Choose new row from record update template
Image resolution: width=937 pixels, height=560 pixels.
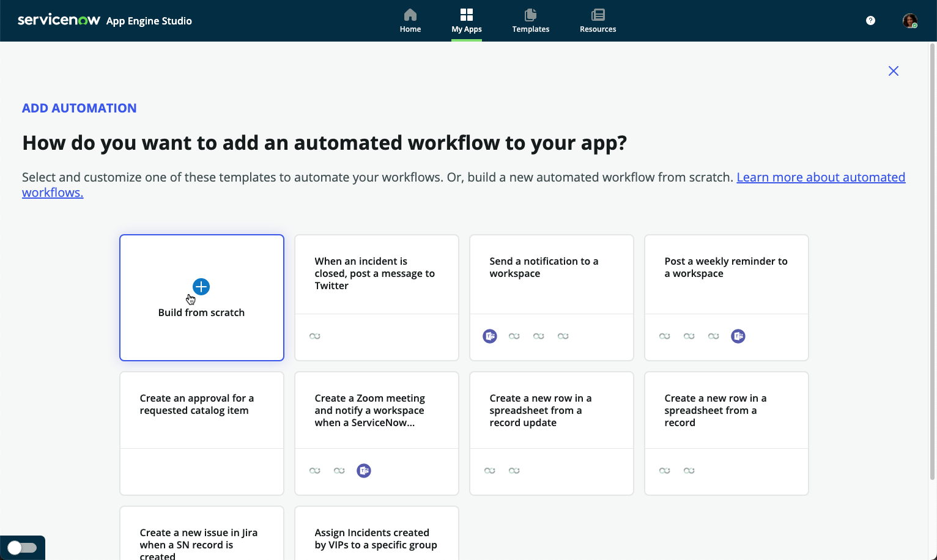point(552,433)
